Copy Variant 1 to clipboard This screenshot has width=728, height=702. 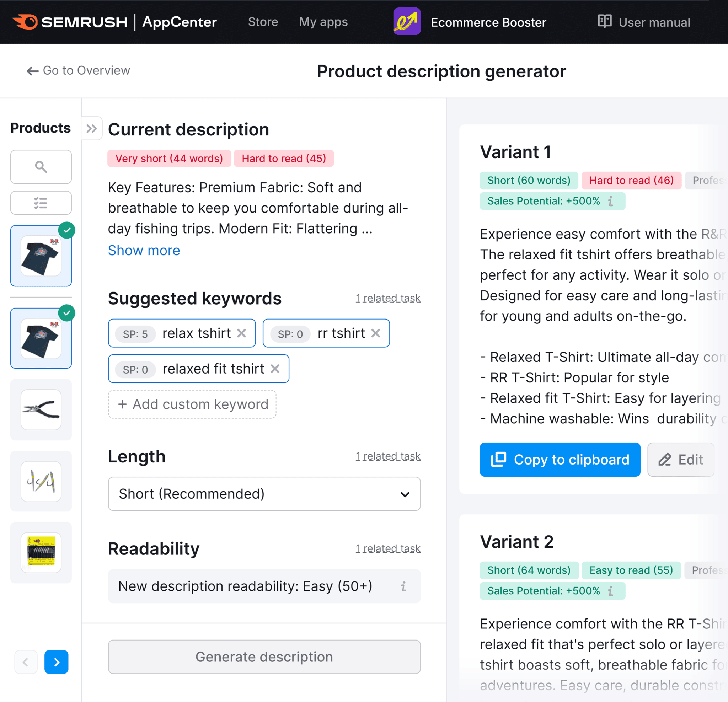[x=560, y=460]
